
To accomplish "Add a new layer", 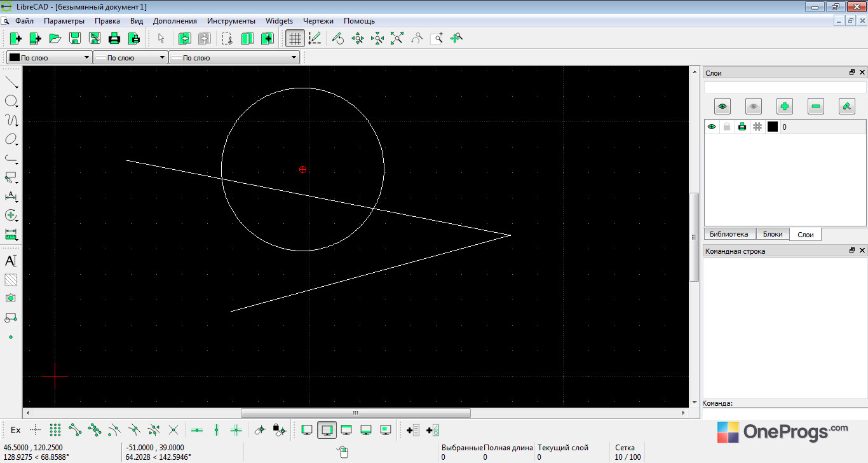I will tap(785, 106).
